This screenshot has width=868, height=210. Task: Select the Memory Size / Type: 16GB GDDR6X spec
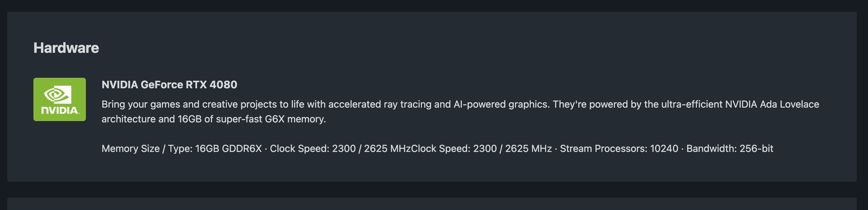[x=182, y=149]
